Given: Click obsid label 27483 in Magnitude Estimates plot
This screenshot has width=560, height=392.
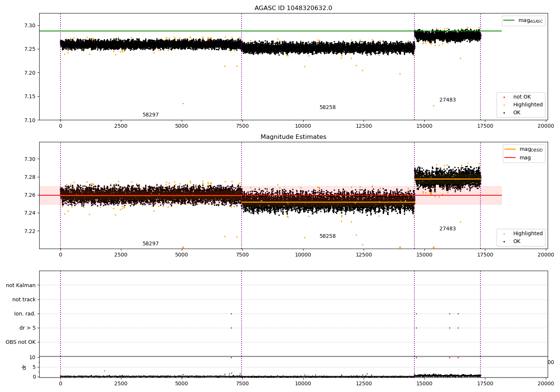Looking at the screenshot, I should tap(448, 229).
